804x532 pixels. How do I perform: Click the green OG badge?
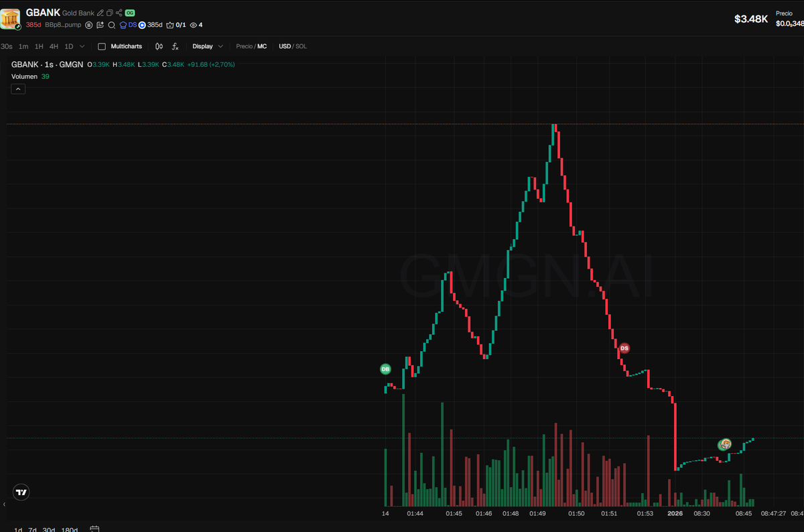point(130,13)
